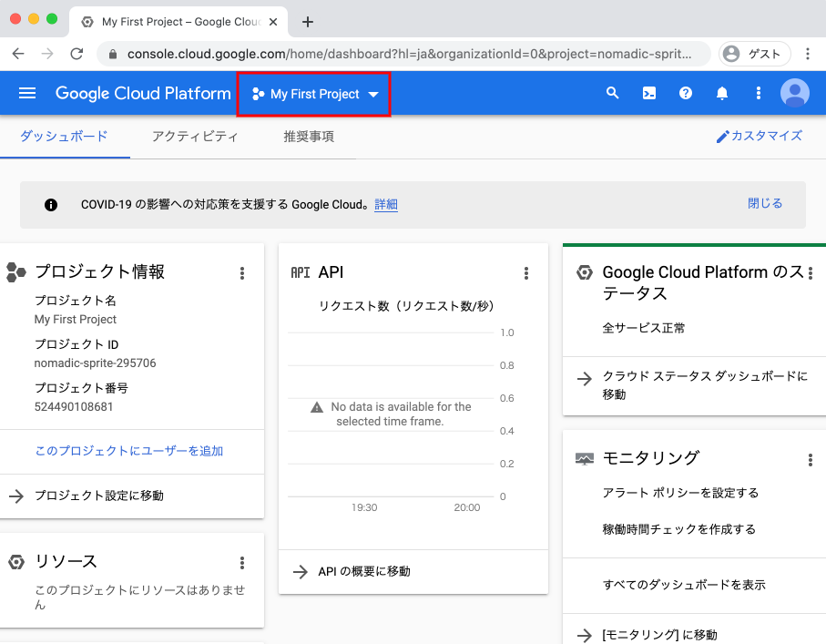Click the My First Project name value

coord(76,320)
